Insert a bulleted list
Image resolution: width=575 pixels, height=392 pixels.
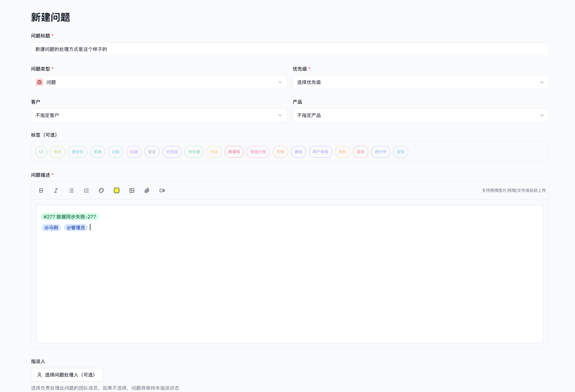coord(71,191)
